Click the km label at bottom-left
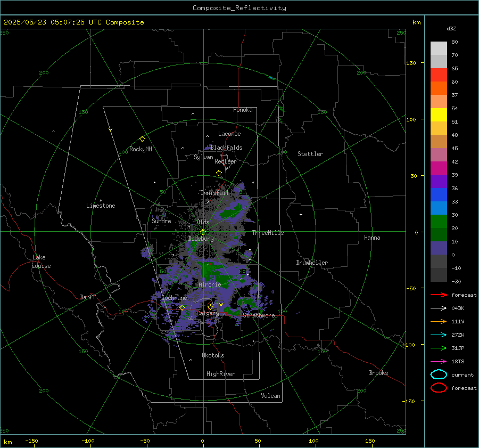The image size is (479, 448). click(7, 442)
